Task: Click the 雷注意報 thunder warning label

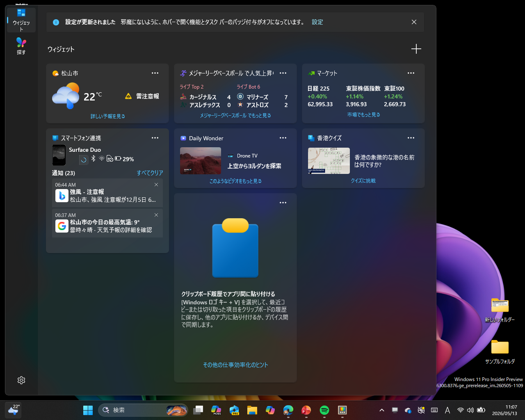Action: tap(148, 96)
